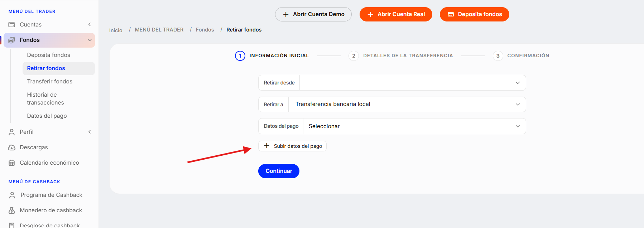644x228 pixels.
Task: Collapse the Fondos menu chevron
Action: tap(90, 40)
